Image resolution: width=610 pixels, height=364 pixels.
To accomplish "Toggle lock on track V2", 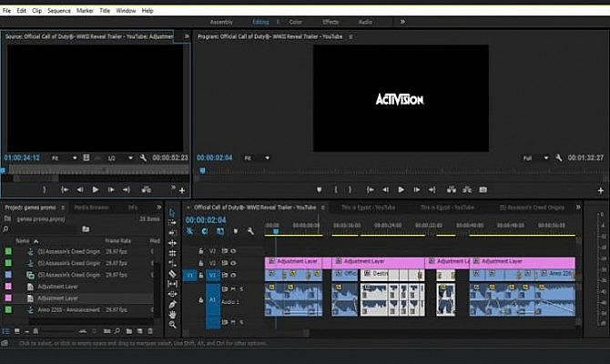I will (x=200, y=263).
